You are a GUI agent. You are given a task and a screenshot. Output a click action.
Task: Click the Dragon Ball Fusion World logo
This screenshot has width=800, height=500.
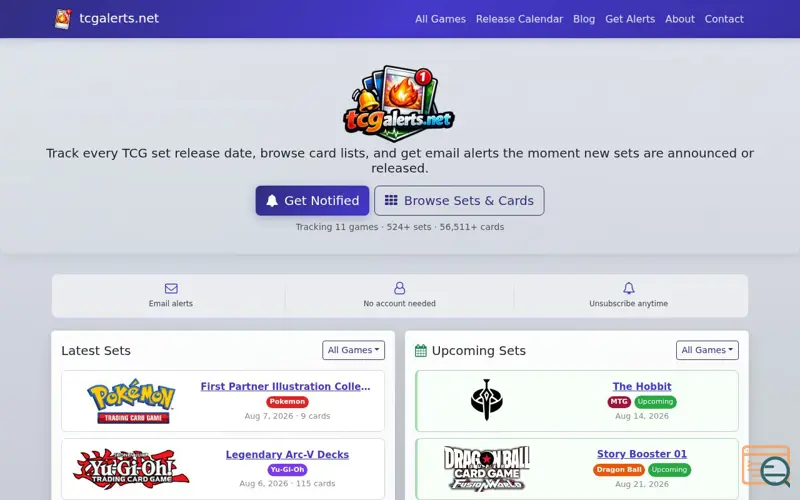486,468
